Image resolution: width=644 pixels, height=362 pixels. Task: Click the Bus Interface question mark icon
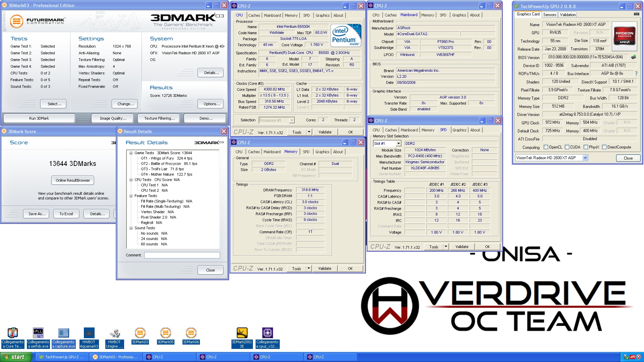(x=636, y=73)
